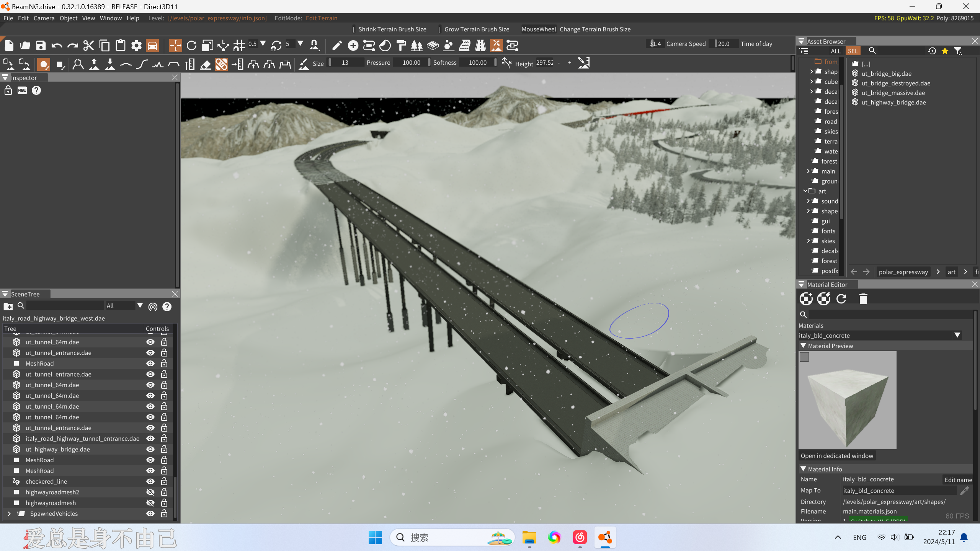Click the Rotate object tool
The height and width of the screenshot is (551, 980).
[191, 46]
